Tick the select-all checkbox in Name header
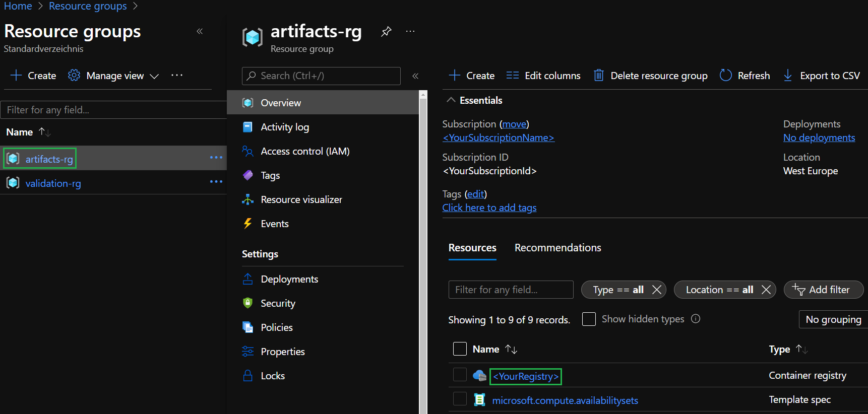The width and height of the screenshot is (868, 414). coord(460,349)
